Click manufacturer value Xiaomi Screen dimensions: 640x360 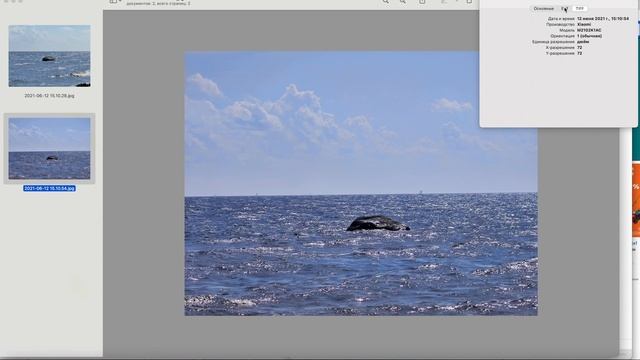584,24
